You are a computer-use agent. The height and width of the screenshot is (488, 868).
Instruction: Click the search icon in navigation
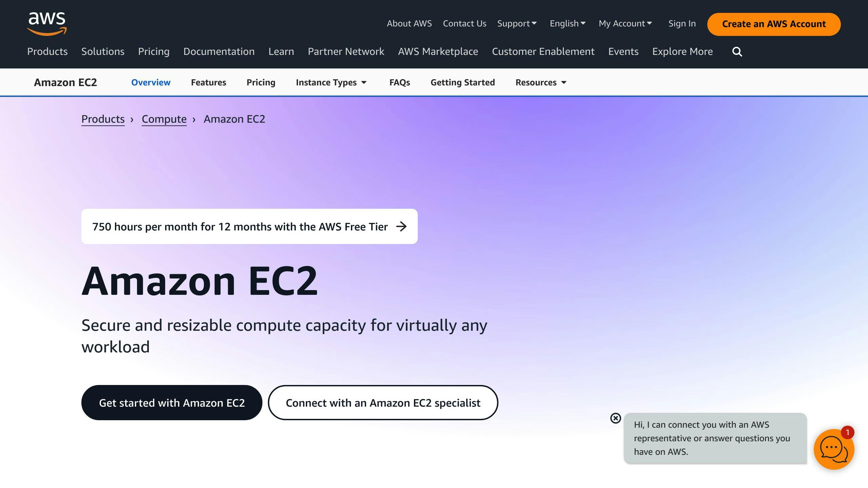click(x=737, y=51)
